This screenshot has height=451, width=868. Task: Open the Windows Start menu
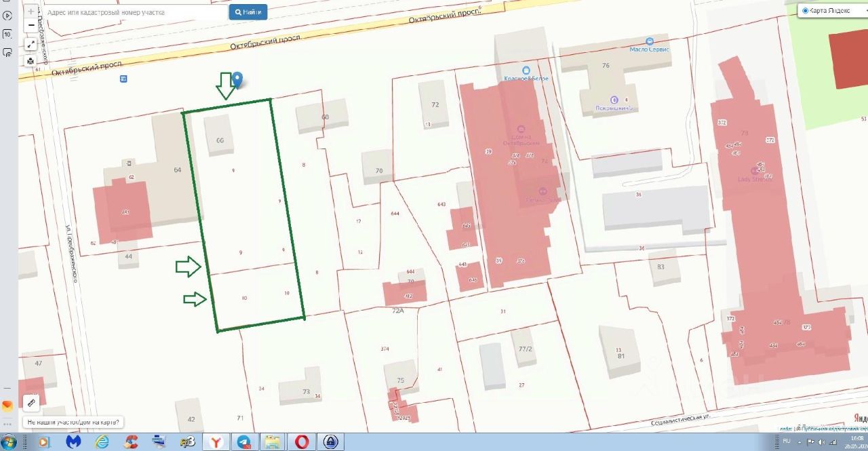[x=9, y=442]
